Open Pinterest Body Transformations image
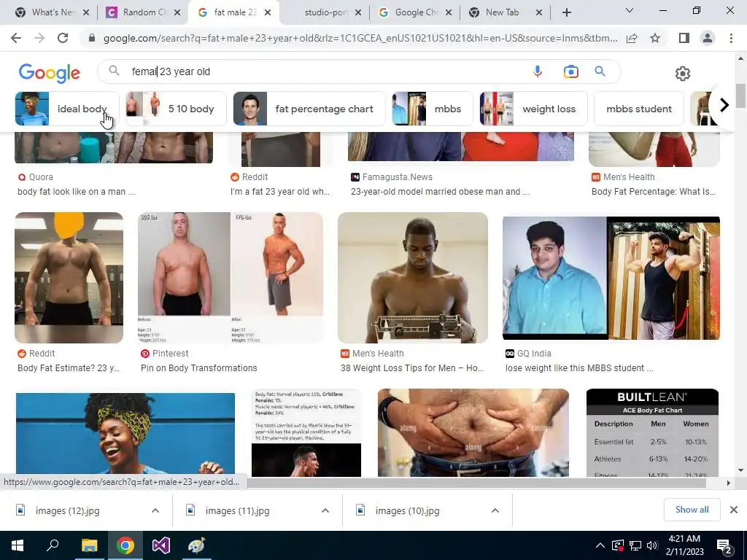The width and height of the screenshot is (747, 560). [x=231, y=278]
